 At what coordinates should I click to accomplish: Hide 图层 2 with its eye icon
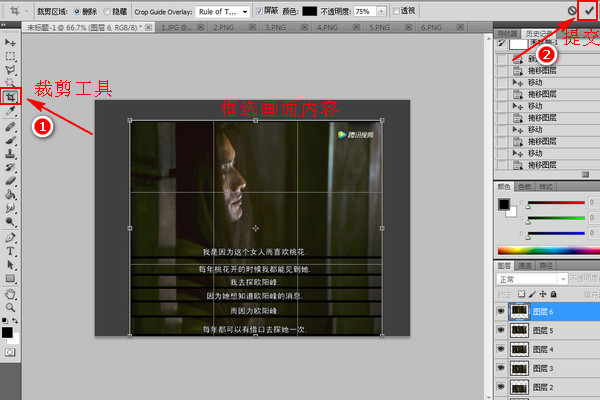tap(501, 387)
